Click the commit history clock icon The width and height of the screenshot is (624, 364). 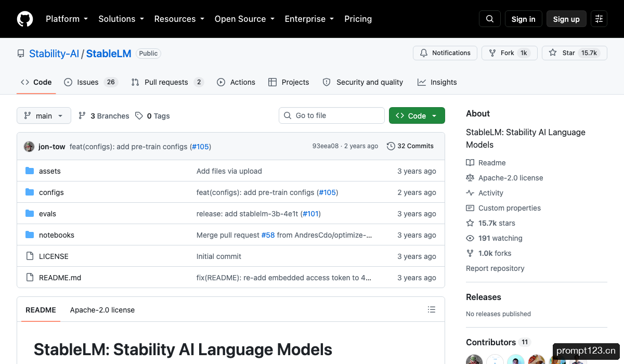(x=391, y=146)
